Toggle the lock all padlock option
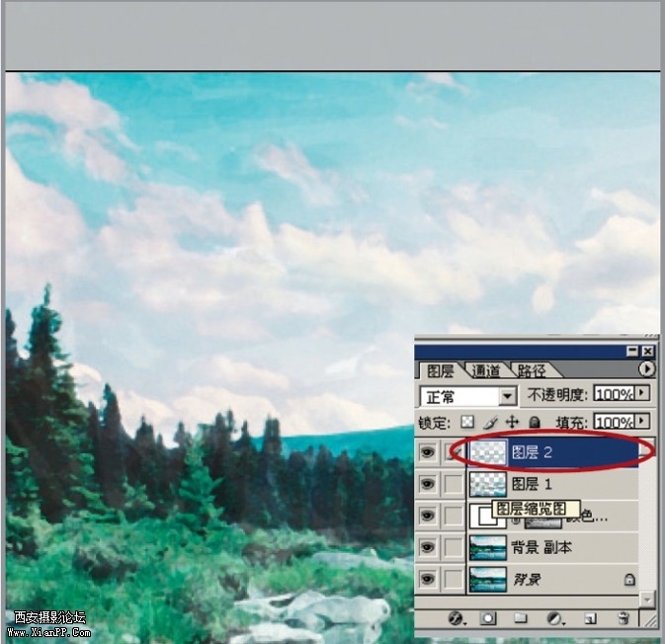The width and height of the screenshot is (665, 644). coord(534,422)
